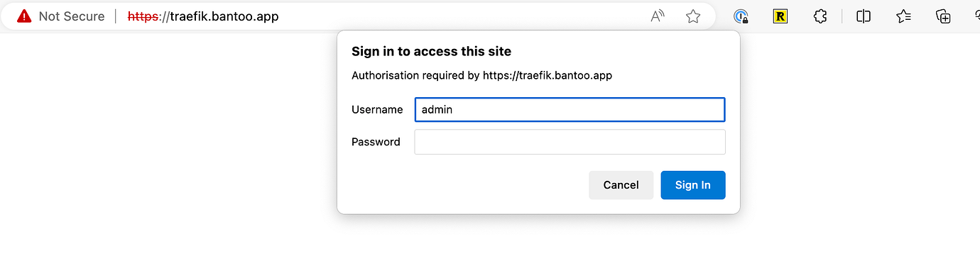980x268 pixels.
Task: Focus the Username field containing admin
Action: 570,110
